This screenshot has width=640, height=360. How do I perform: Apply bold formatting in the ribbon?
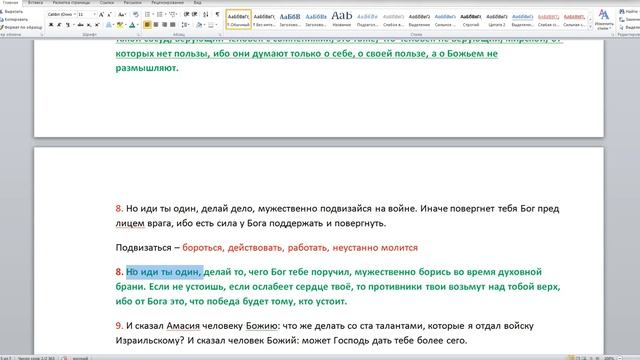(51, 25)
